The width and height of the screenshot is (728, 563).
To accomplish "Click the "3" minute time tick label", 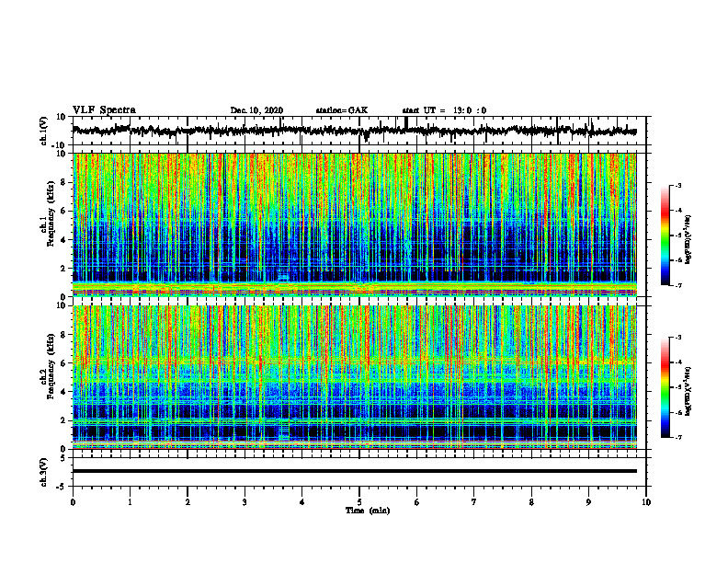I will (x=245, y=502).
